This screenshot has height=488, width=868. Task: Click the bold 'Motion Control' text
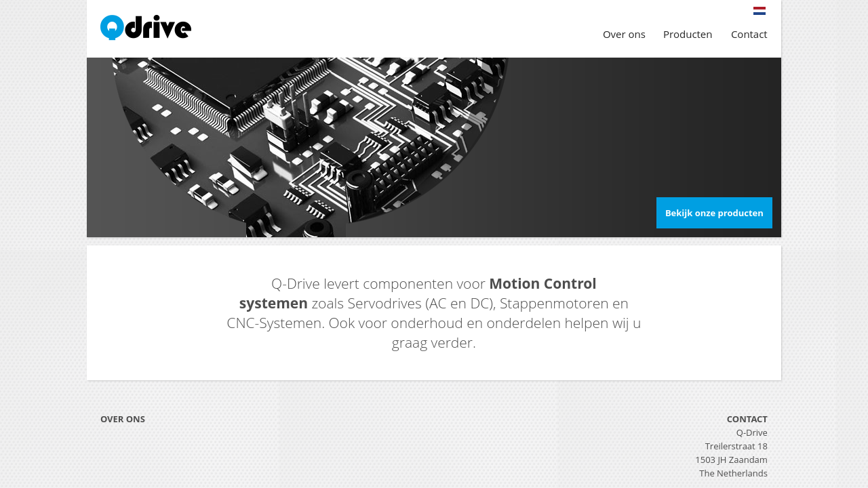point(542,283)
